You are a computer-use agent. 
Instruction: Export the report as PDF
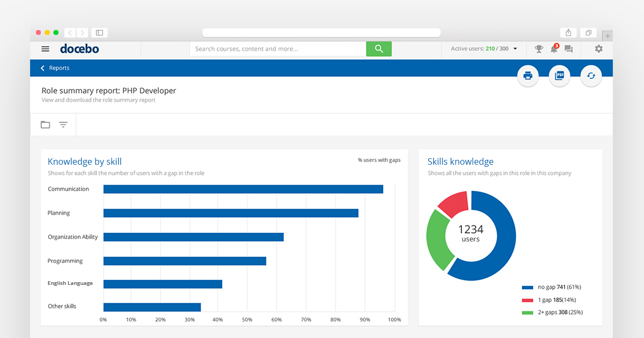point(559,76)
